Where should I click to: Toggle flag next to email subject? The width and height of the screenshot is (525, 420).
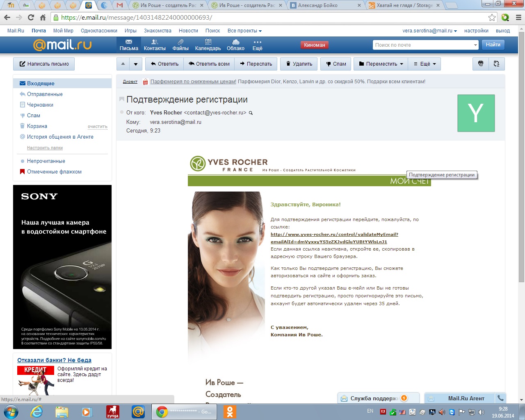coord(122,99)
